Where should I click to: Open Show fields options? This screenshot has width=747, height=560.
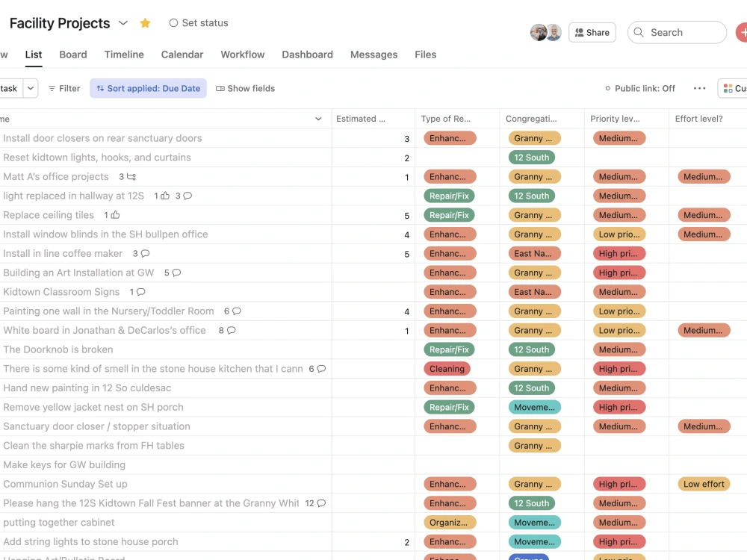245,88
